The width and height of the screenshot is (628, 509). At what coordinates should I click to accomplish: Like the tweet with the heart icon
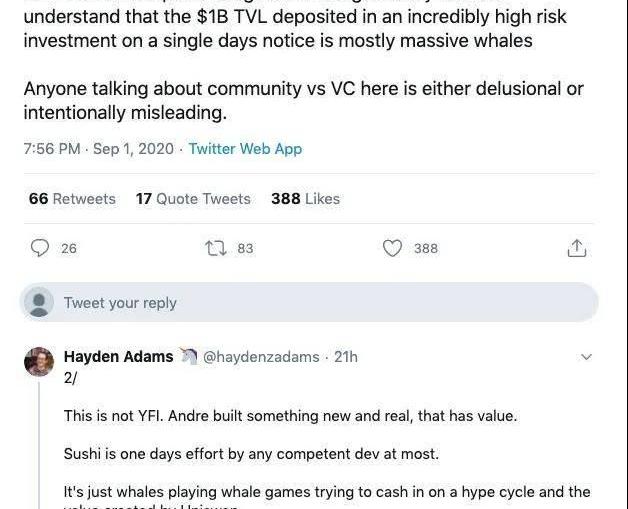(x=393, y=248)
